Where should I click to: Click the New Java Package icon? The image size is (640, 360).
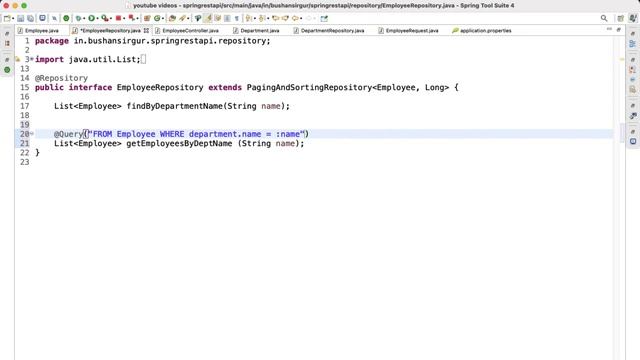(x=147, y=18)
